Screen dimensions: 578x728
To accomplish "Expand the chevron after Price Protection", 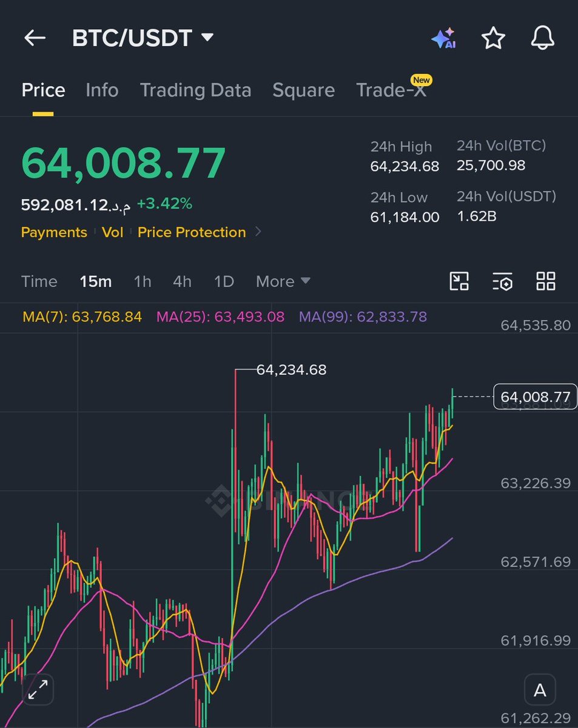I will [258, 232].
